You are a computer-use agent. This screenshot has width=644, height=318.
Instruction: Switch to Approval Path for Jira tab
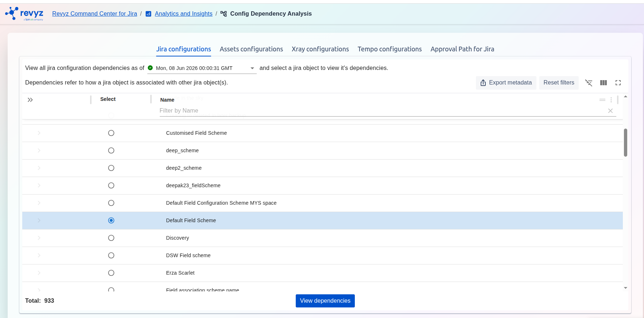(x=462, y=49)
